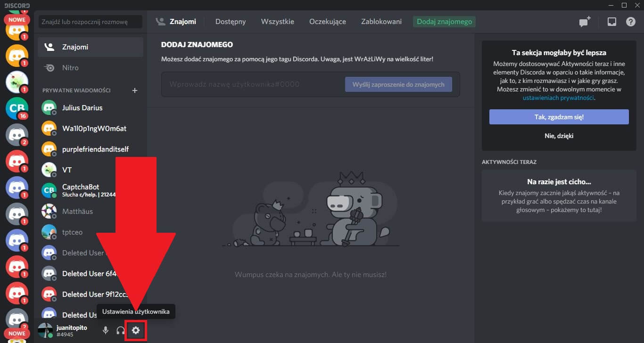The height and width of the screenshot is (343, 644).
Task: Click Nie, dzięki
Action: [x=559, y=136]
